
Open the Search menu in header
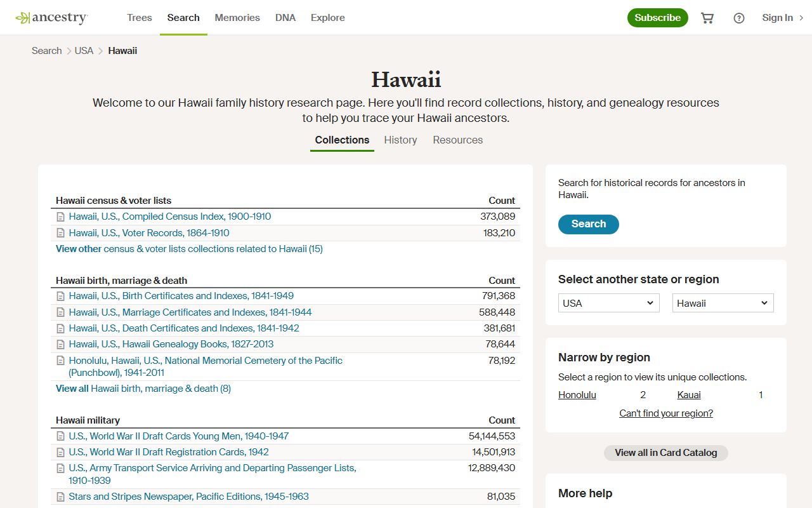pyautogui.click(x=183, y=18)
